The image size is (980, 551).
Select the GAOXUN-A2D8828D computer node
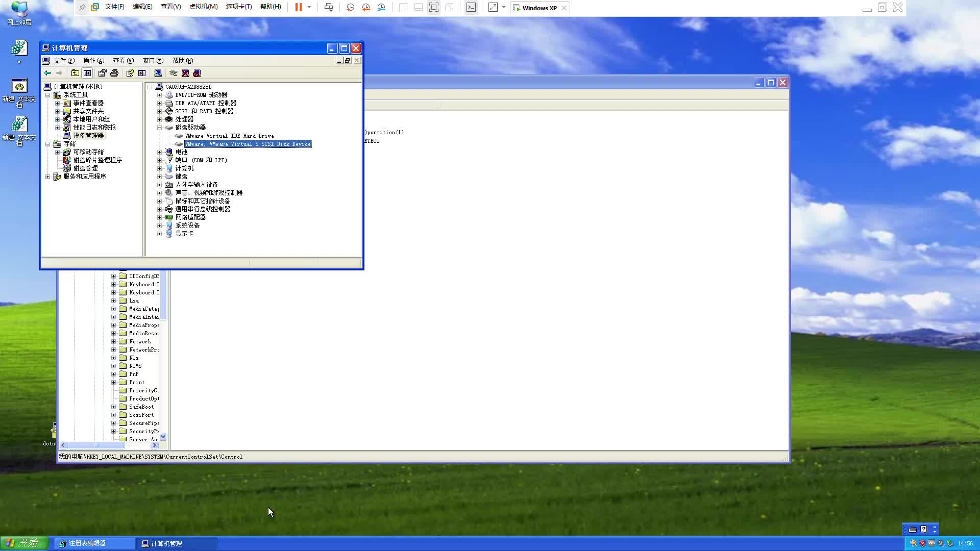tap(188, 87)
